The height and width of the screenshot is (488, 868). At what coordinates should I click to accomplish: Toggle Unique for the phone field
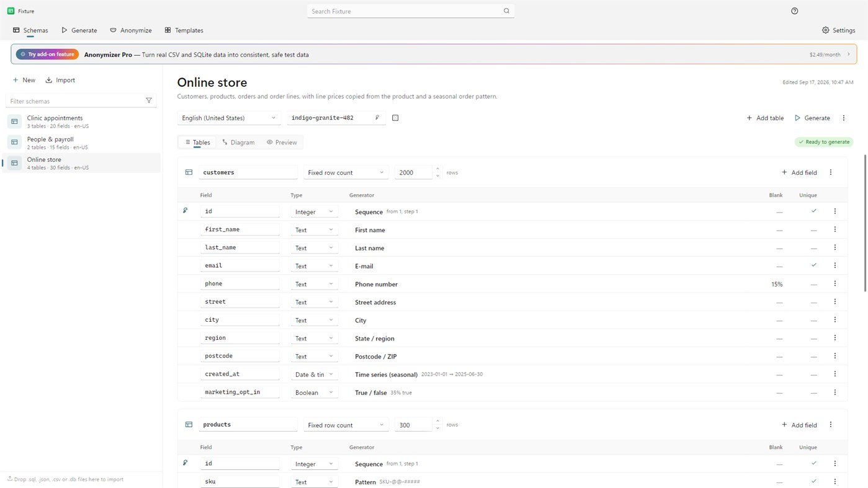[814, 284]
